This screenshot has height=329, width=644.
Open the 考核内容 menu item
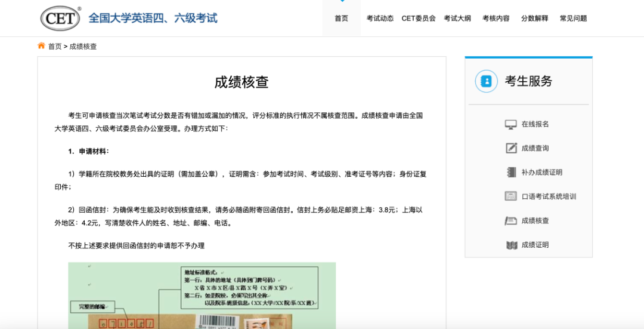coord(496,18)
